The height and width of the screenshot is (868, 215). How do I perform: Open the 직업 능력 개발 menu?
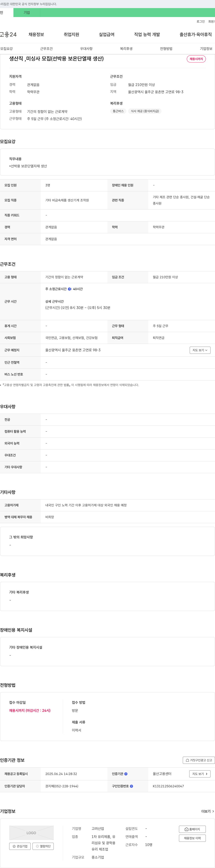[x=147, y=35]
